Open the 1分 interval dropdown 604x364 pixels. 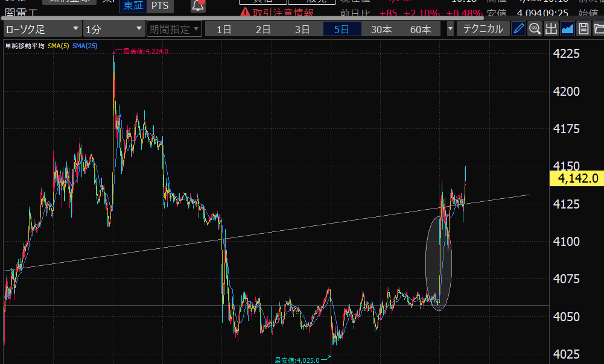113,29
